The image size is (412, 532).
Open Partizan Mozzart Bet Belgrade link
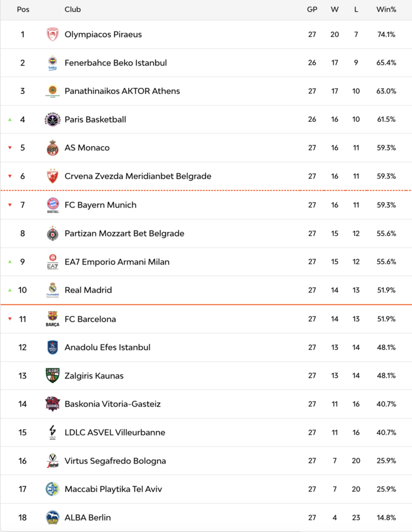click(x=124, y=234)
